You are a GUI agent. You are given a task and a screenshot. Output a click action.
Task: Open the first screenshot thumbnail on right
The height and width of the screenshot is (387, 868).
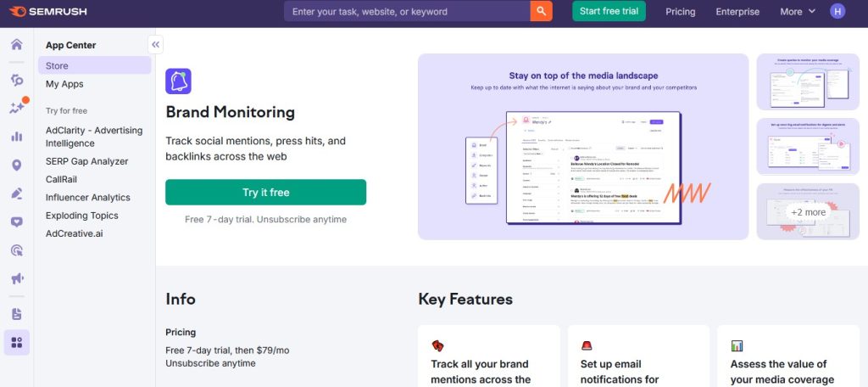point(808,82)
